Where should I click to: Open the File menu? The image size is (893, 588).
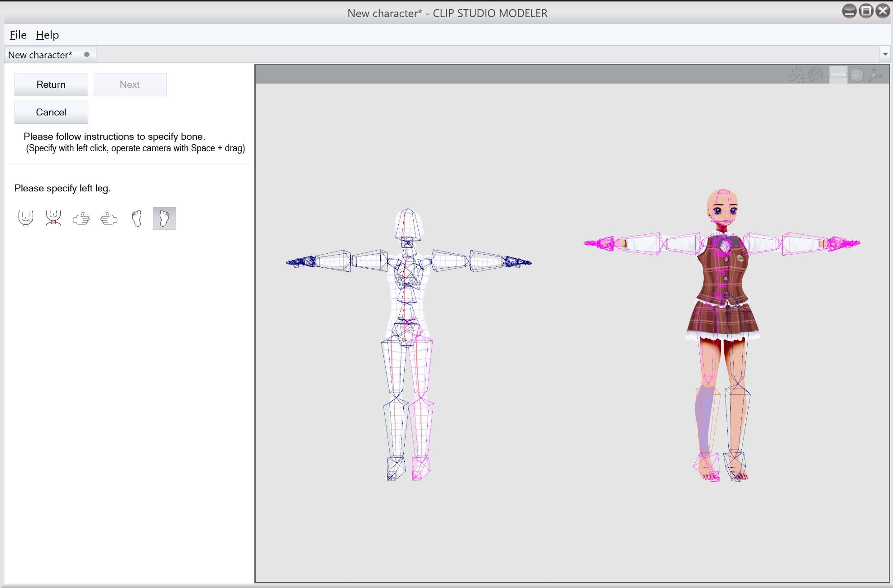click(18, 35)
